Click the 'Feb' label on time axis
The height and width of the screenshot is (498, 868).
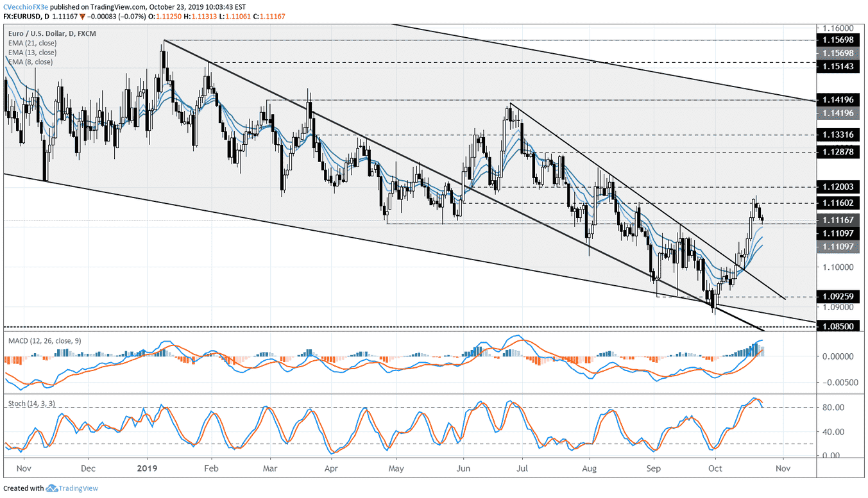[211, 469]
